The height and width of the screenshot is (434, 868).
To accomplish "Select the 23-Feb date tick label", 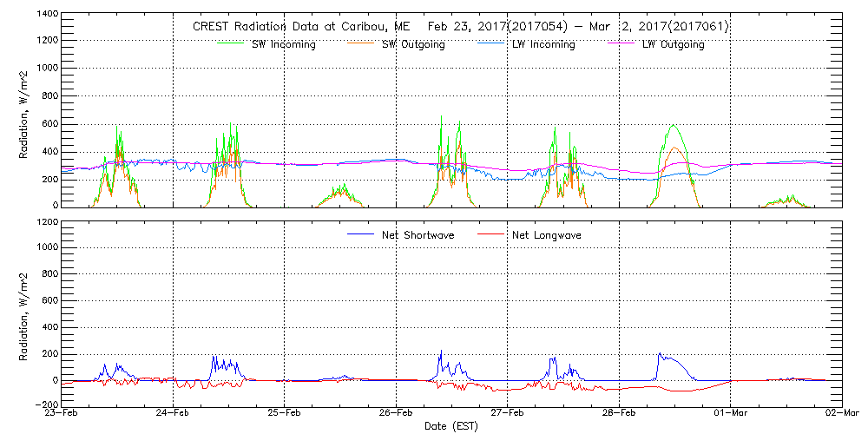I will point(62,414).
